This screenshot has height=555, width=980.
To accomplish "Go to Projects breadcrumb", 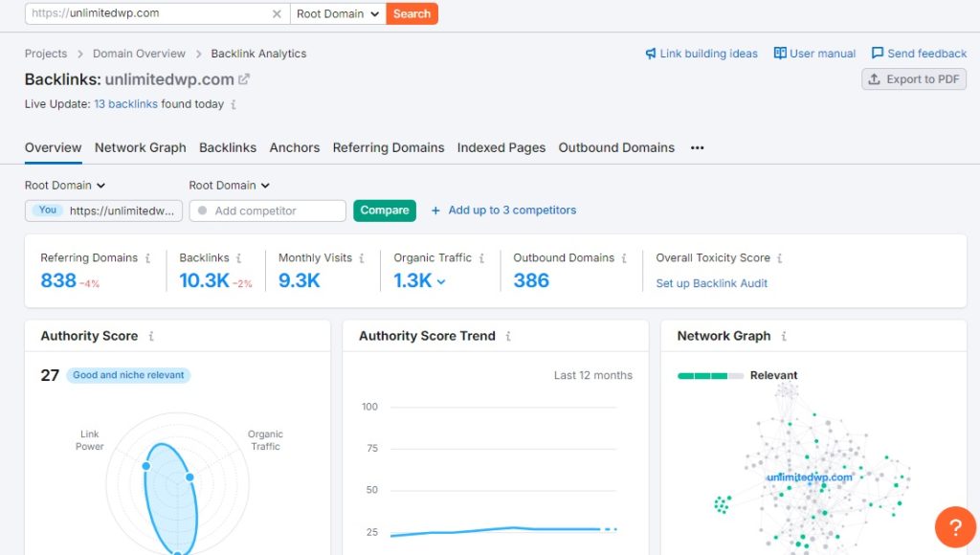I will click(46, 54).
